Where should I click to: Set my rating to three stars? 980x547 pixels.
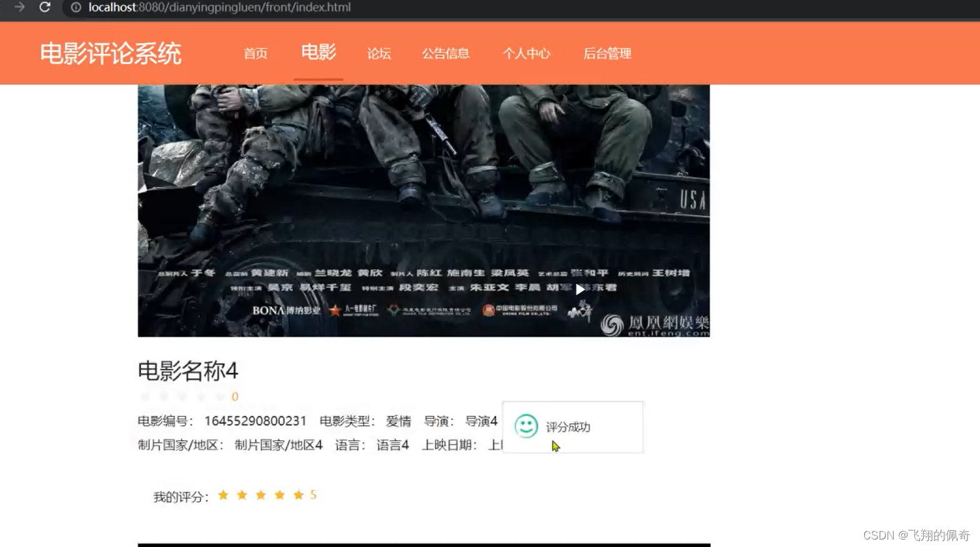click(x=260, y=495)
